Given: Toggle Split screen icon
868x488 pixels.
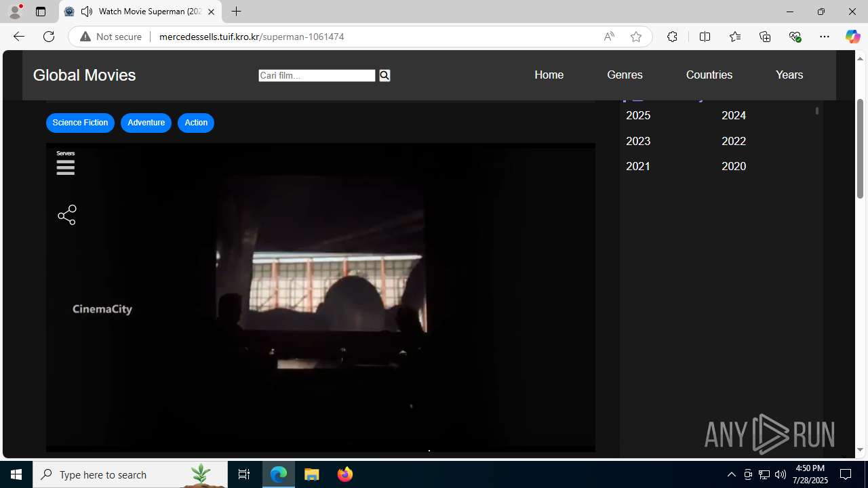Looking at the screenshot, I should tap(705, 37).
